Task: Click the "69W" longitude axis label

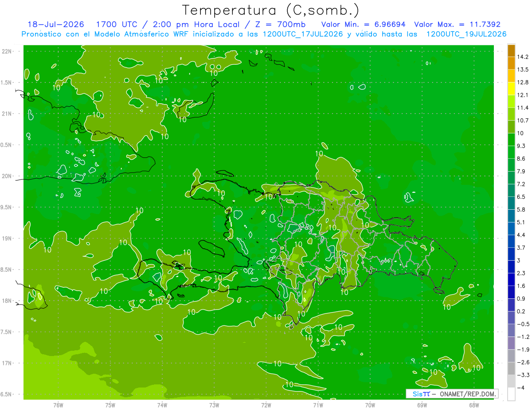Action: [x=422, y=405]
